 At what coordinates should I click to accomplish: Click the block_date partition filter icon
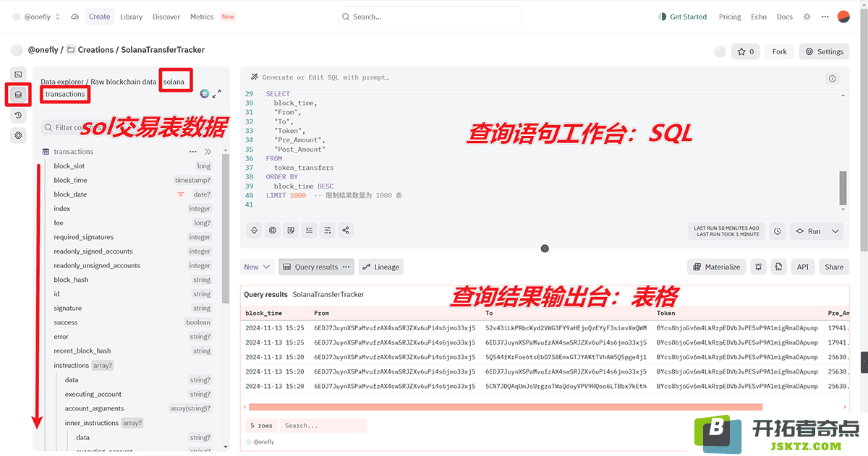pos(181,194)
